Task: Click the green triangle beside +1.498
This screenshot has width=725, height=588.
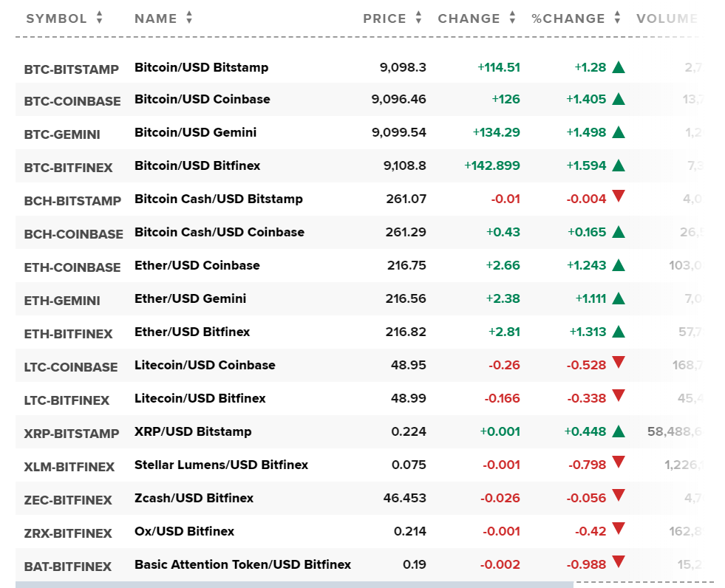Action: click(x=618, y=132)
